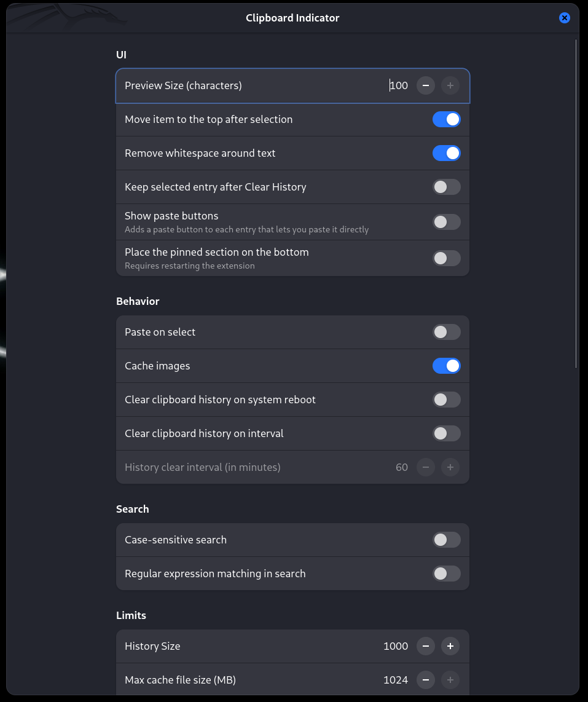Click the History Size value field
Viewport: 588px width, 702px height.
click(x=396, y=646)
